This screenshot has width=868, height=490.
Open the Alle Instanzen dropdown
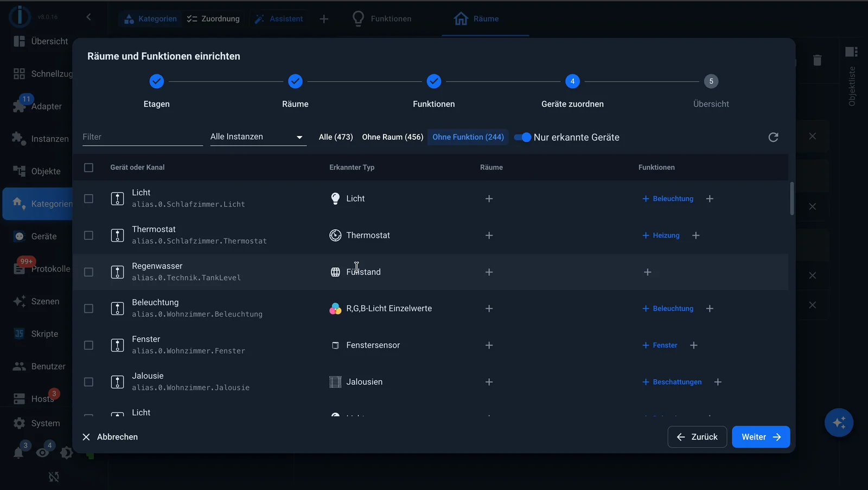coord(258,137)
